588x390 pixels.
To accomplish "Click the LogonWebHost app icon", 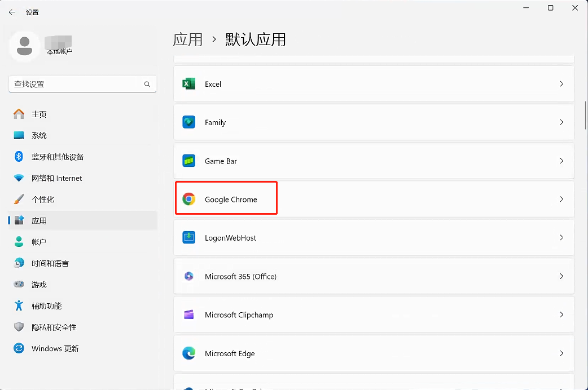I will (x=188, y=237).
